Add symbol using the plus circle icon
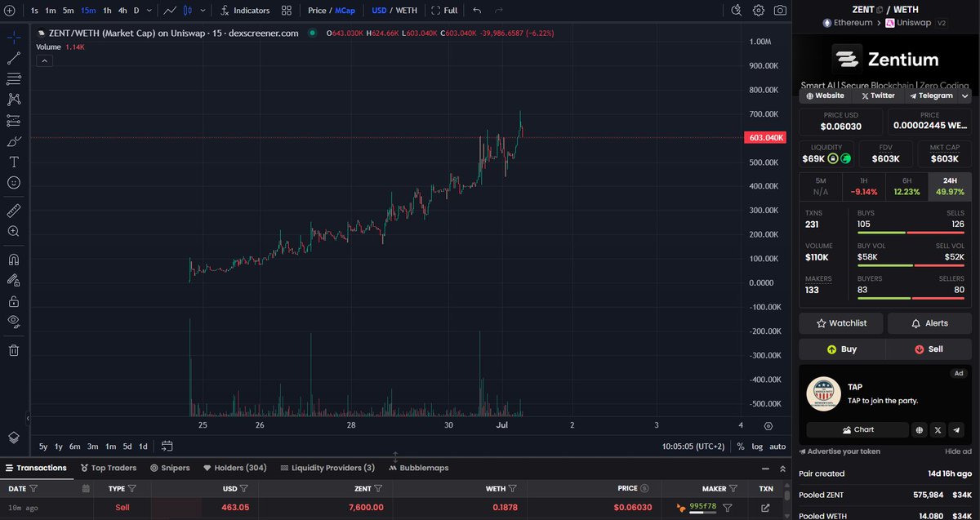Viewport: 980px width, 520px height. tap(9, 11)
